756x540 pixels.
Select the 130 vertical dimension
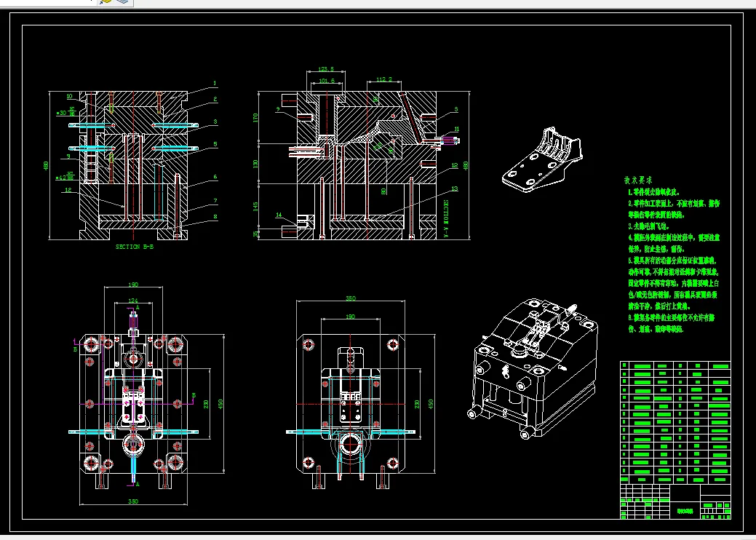pyautogui.click(x=255, y=164)
